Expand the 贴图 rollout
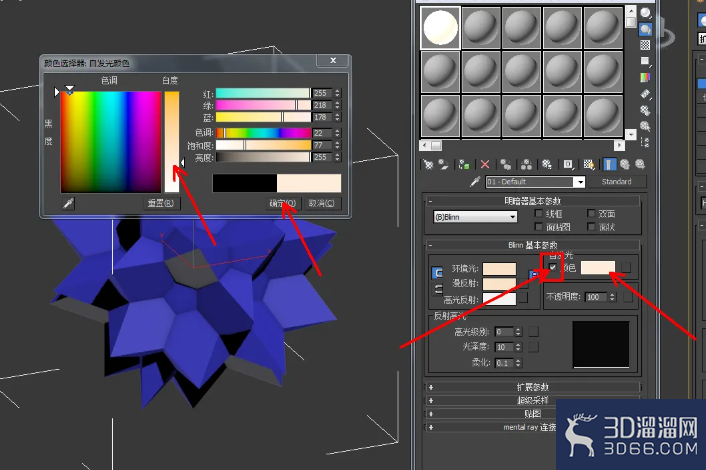 pyautogui.click(x=532, y=413)
